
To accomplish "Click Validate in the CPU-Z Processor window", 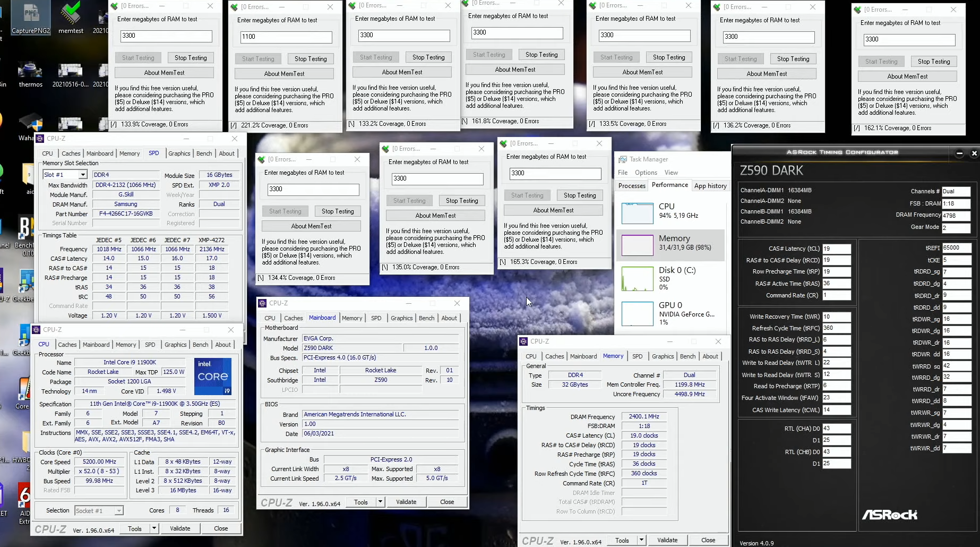I will point(180,528).
